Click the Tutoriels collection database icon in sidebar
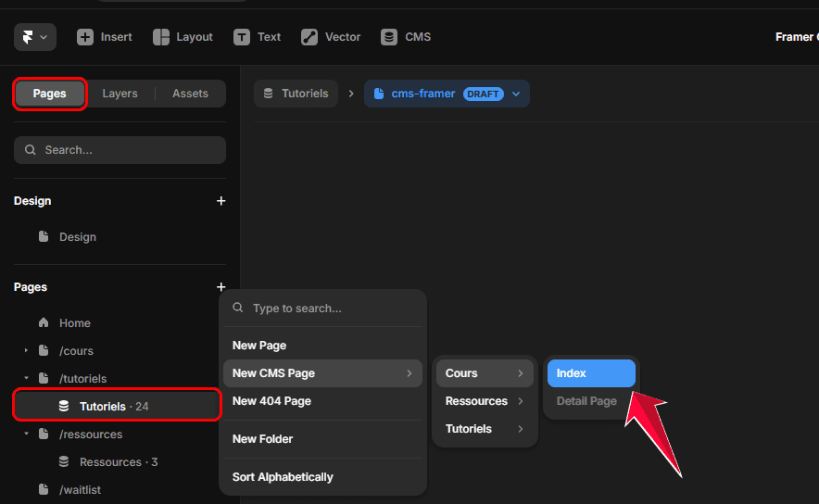 pos(64,407)
